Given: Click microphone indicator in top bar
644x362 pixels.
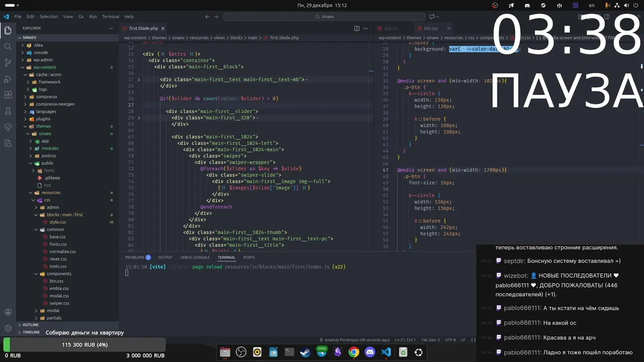Looking at the screenshot, I should (x=607, y=5).
